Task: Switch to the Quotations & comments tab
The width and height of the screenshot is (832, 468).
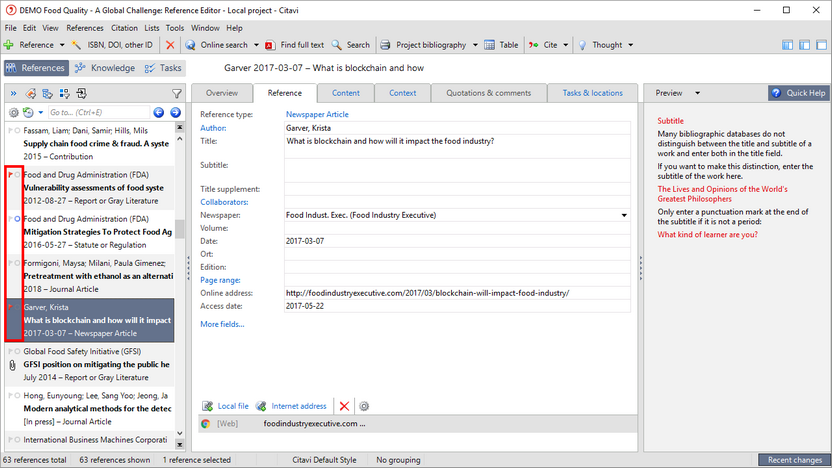Action: pos(488,93)
